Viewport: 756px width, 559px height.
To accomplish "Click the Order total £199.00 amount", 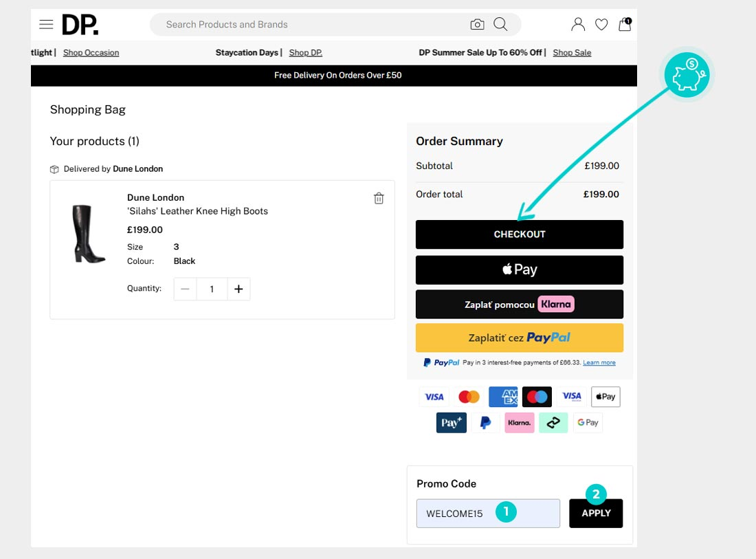I will pos(601,195).
